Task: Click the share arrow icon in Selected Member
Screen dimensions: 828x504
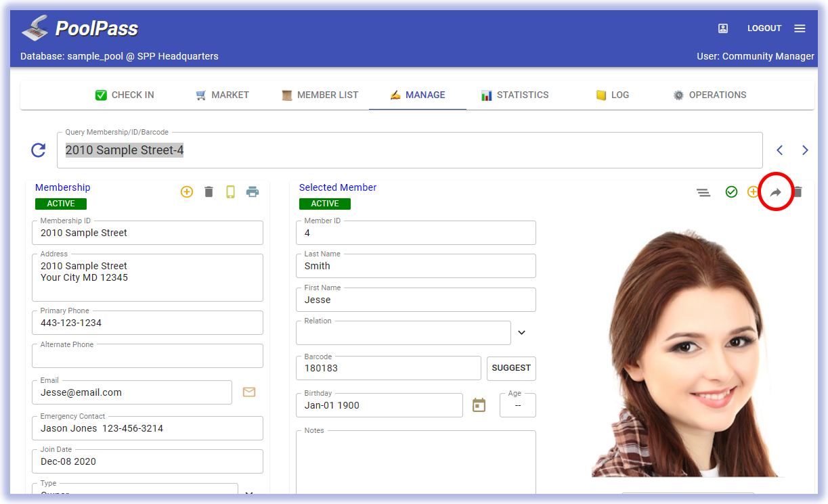Action: (x=776, y=193)
